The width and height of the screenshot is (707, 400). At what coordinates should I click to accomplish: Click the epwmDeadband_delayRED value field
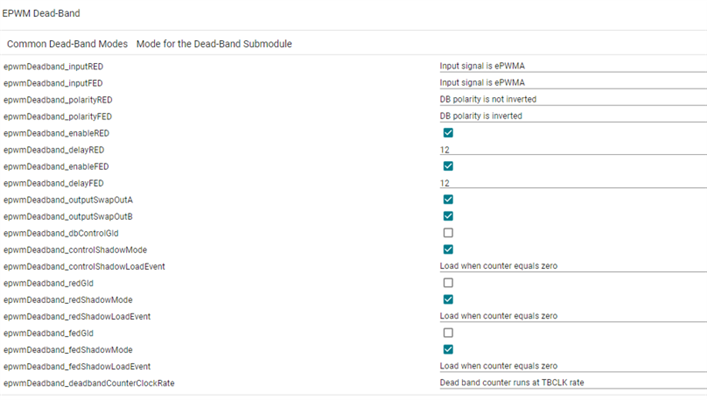(x=570, y=150)
